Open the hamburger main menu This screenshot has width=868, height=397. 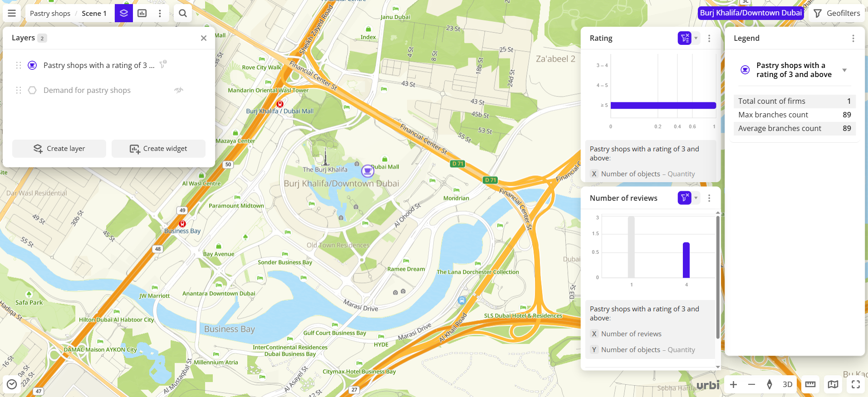click(12, 13)
